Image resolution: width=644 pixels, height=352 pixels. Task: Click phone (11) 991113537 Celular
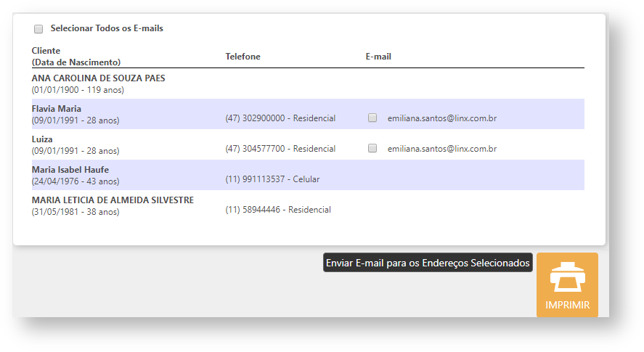[272, 179]
